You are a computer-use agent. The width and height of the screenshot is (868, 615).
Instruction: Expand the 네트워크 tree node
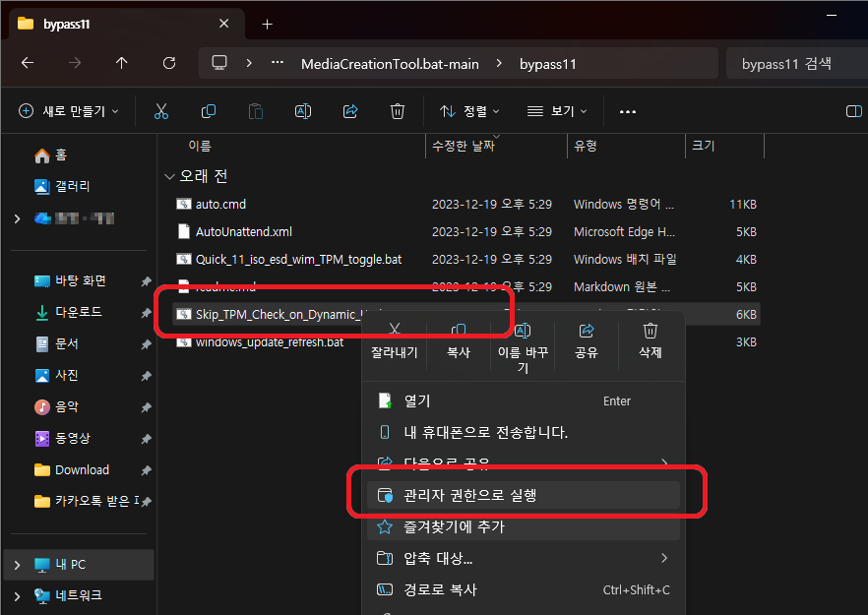(17, 596)
